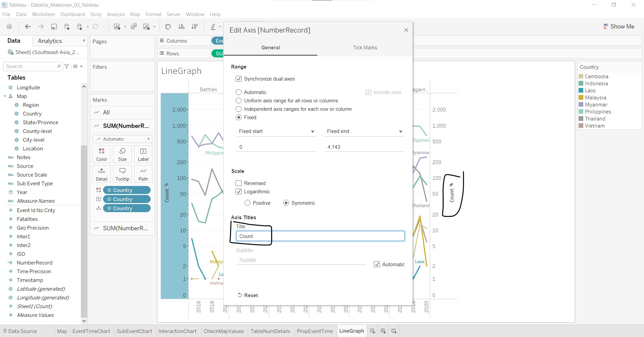644x337 pixels.
Task: Click the Malaysia color swatch in legend
Action: point(581,98)
